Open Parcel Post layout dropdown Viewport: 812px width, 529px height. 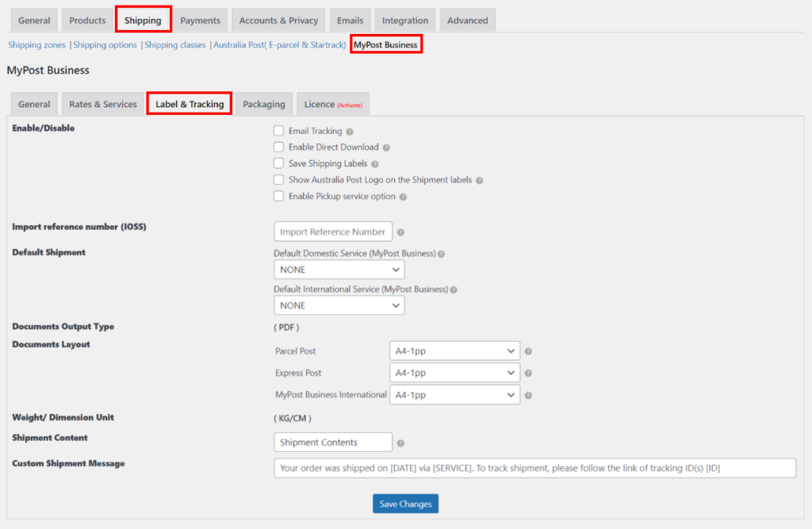coord(454,351)
